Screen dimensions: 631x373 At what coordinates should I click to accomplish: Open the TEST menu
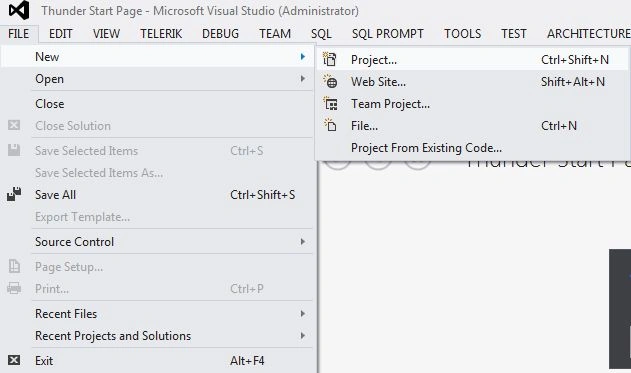click(x=513, y=33)
